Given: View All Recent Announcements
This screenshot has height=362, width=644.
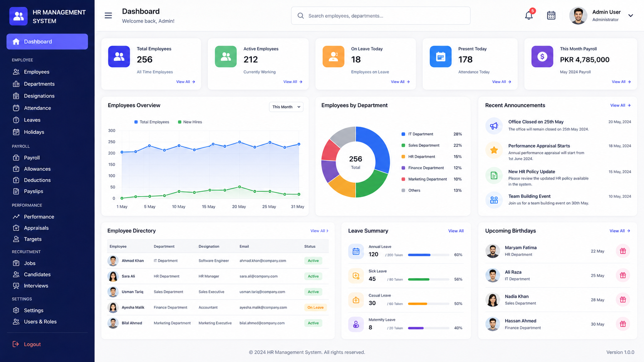Looking at the screenshot, I should 620,105.
